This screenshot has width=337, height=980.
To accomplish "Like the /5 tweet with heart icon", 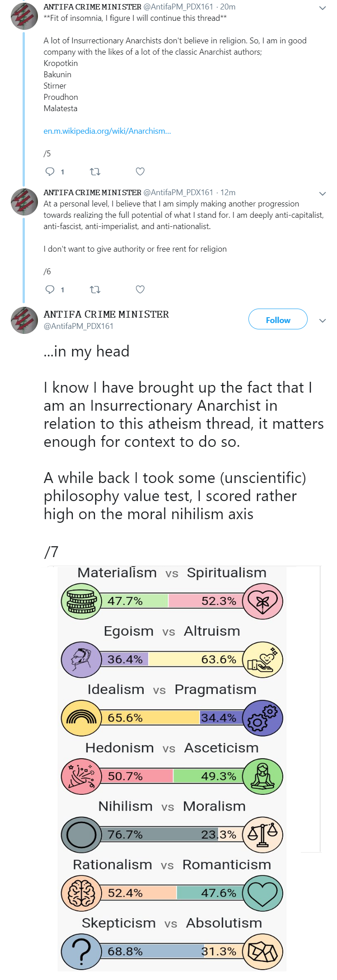I will click(x=140, y=171).
